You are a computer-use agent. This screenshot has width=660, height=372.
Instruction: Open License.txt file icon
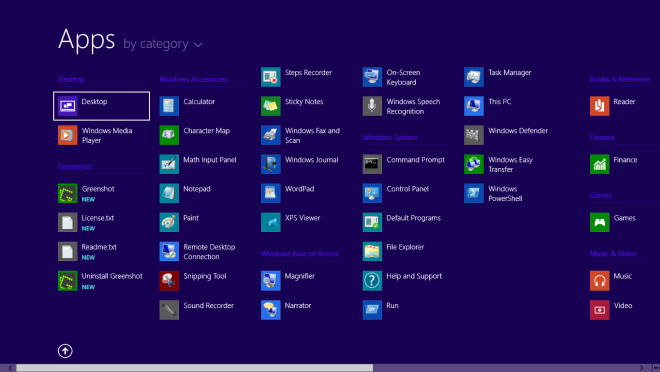pos(67,222)
